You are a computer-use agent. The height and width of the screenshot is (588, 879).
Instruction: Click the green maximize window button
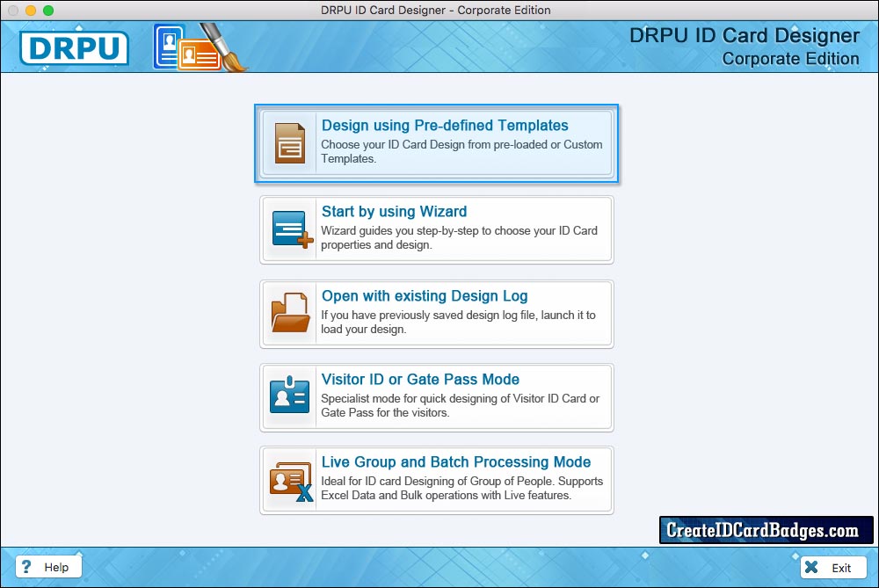click(x=48, y=10)
